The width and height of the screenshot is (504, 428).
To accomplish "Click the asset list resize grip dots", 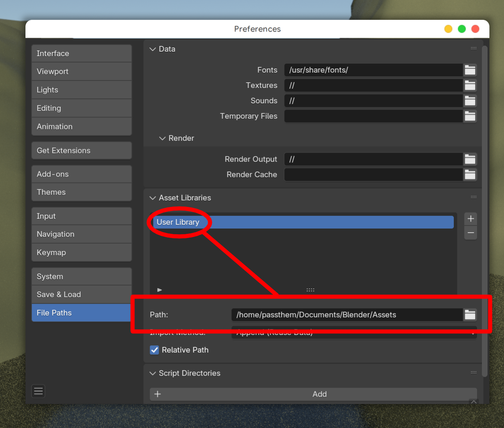I will (310, 290).
